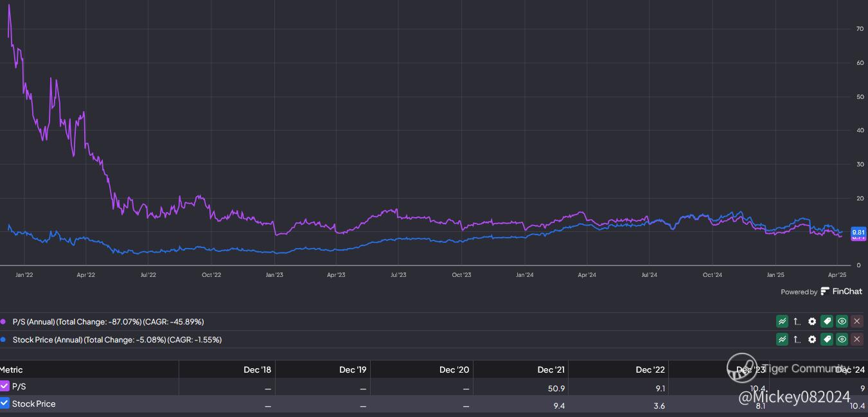The image size is (868, 417).
Task: Uncheck the Stock Price metric checkbox in the table
Action: 4,404
